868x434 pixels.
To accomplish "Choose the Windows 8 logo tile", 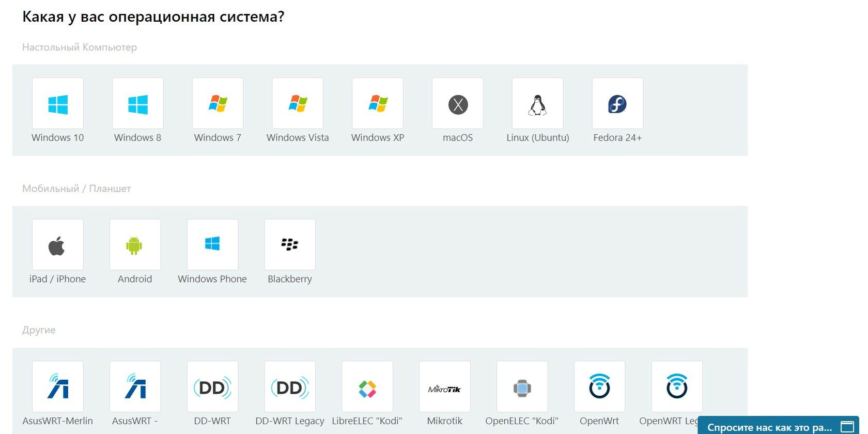I will tap(138, 103).
